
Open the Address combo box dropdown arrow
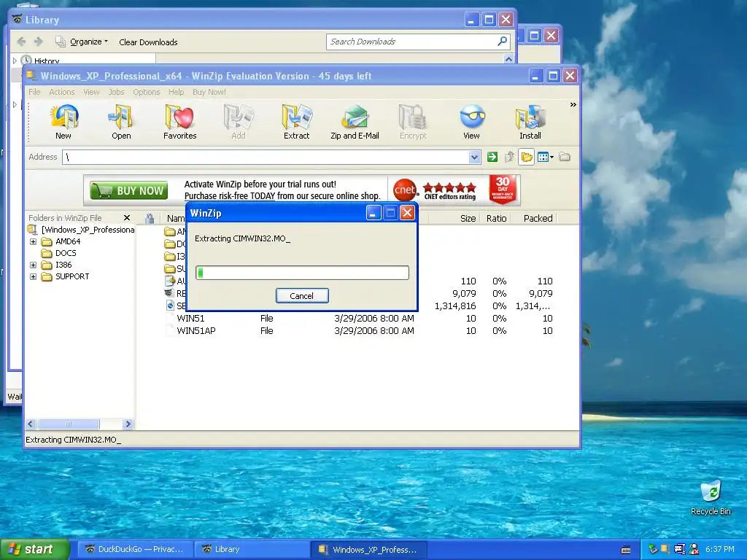474,157
